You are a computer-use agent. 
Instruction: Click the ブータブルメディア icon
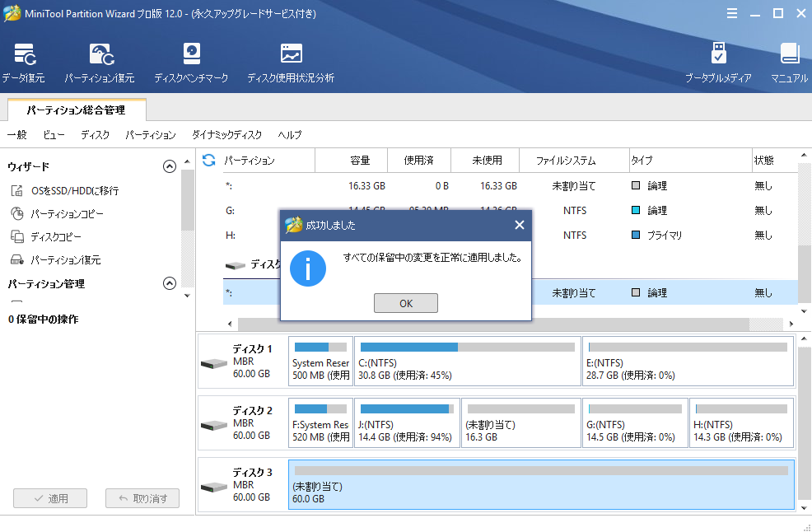coord(718,63)
